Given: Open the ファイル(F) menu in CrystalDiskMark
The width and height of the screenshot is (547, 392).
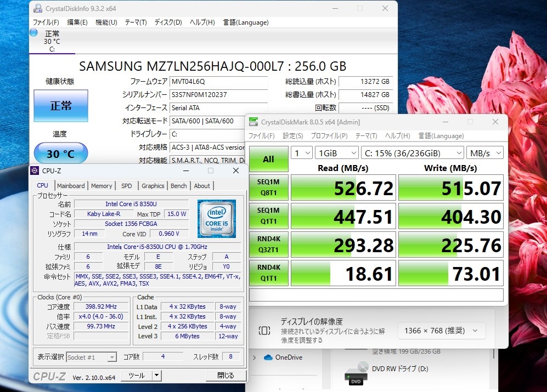Looking at the screenshot, I should point(261,135).
